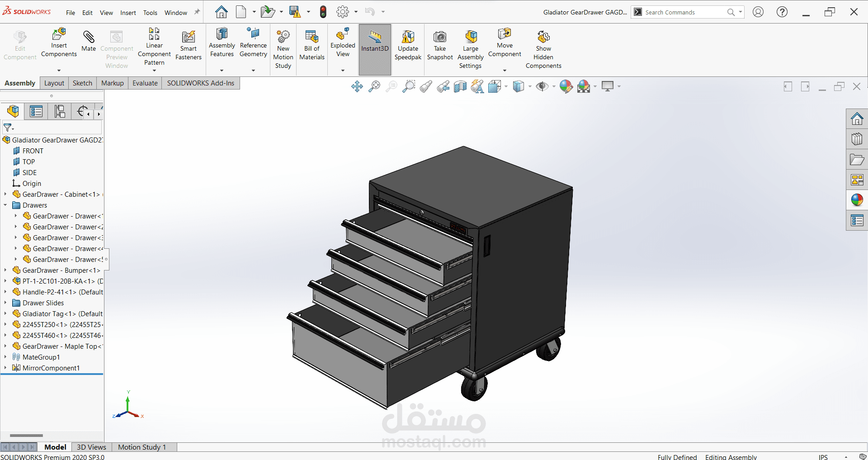Viewport: 868px width, 460px height.
Task: Switch to the 3D Views tab
Action: click(x=91, y=447)
